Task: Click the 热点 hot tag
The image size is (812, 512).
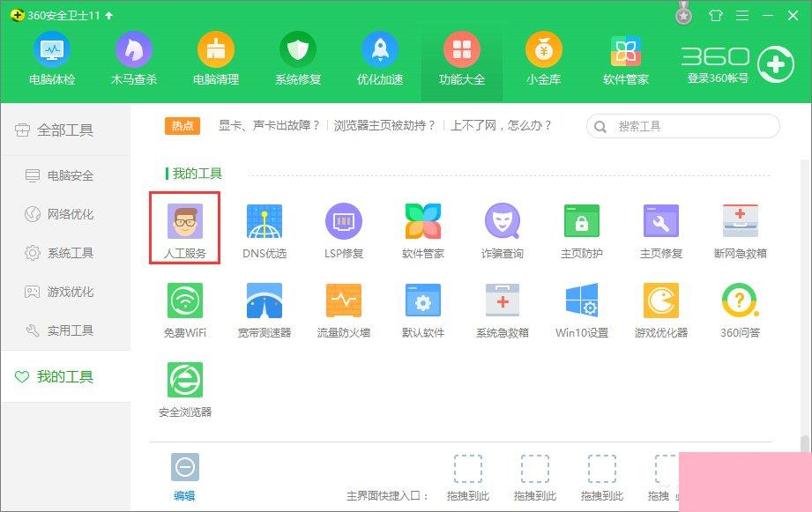Action: tap(183, 126)
